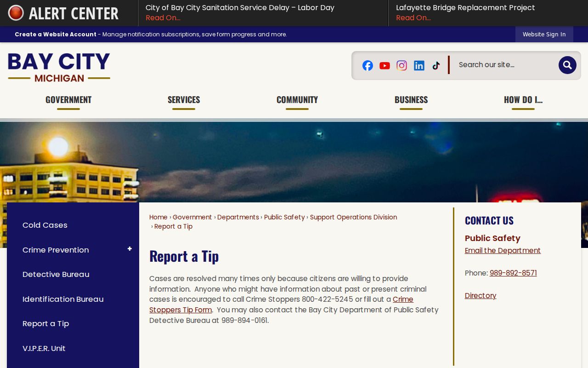Click the magnifying glass search button
The width and height of the screenshot is (588, 368).
coord(567,65)
